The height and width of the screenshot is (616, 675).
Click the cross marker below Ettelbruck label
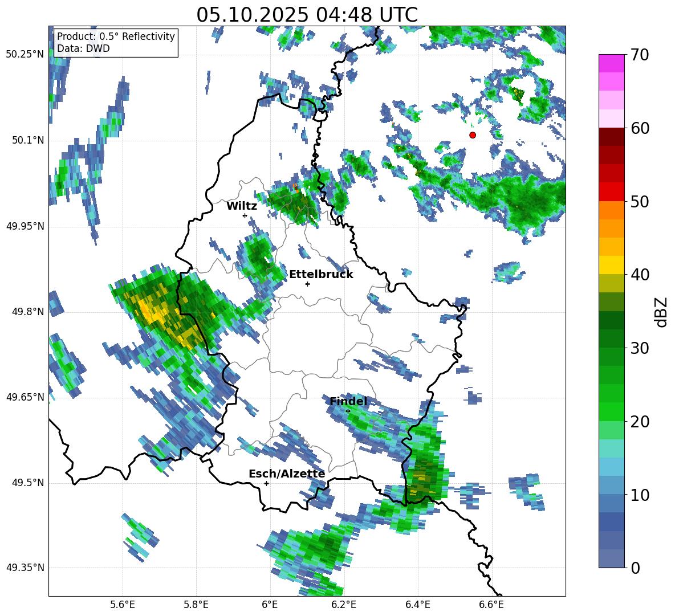pos(307,284)
